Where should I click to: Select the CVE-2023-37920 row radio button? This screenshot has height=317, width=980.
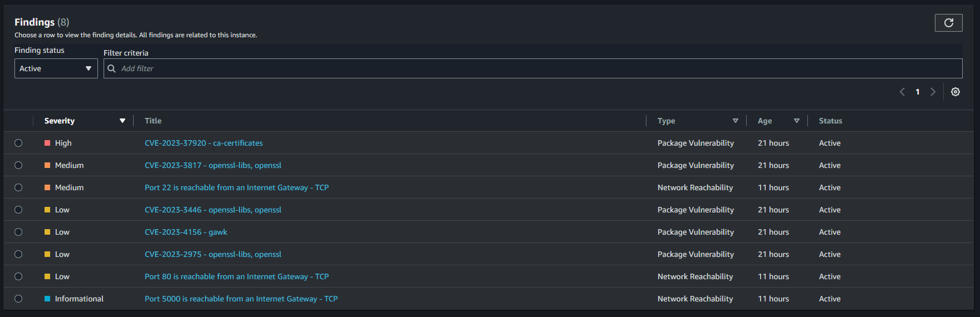coord(18,143)
